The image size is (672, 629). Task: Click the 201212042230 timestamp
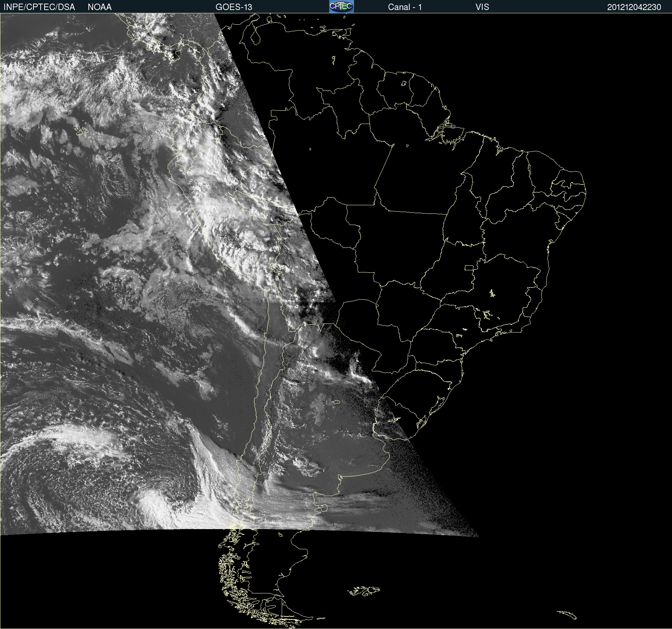click(634, 7)
